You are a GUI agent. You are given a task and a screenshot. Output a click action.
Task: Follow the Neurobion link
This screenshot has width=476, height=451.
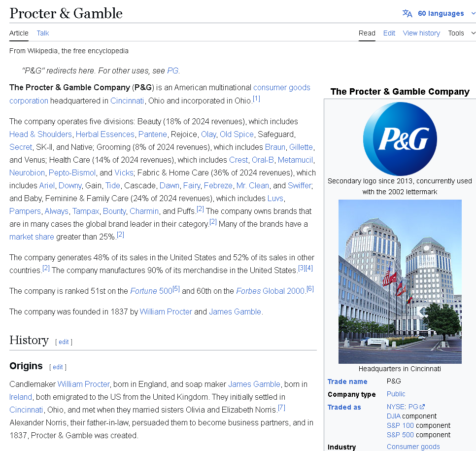click(x=27, y=173)
